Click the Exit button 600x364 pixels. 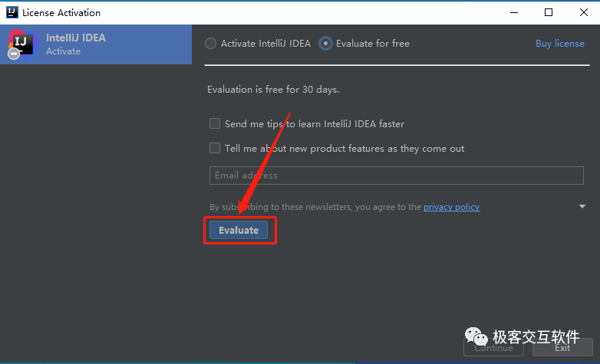click(562, 348)
